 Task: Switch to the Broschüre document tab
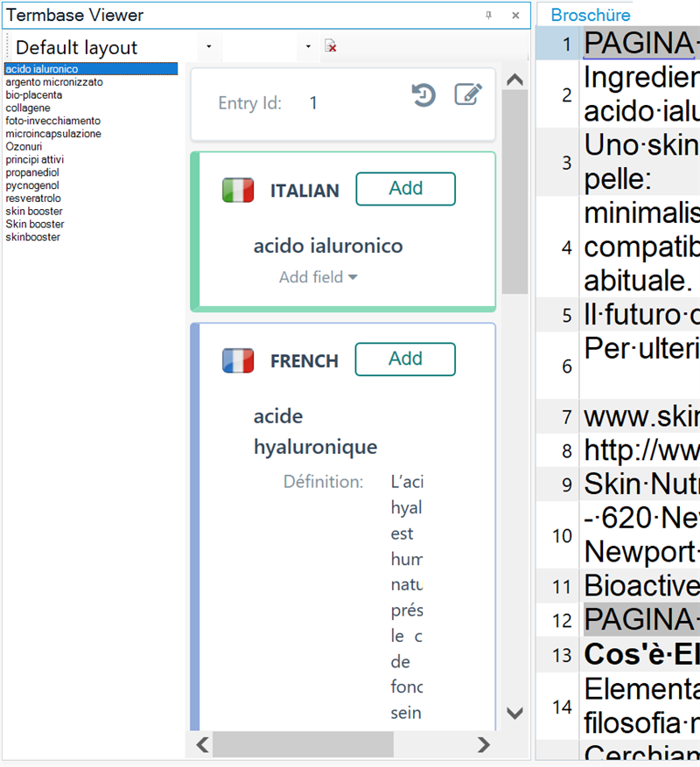click(x=591, y=15)
